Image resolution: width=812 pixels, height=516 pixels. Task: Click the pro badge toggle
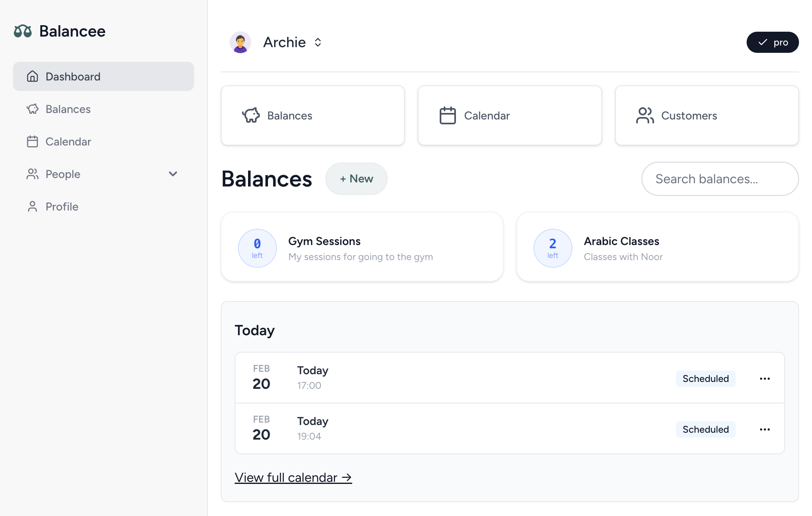772,42
